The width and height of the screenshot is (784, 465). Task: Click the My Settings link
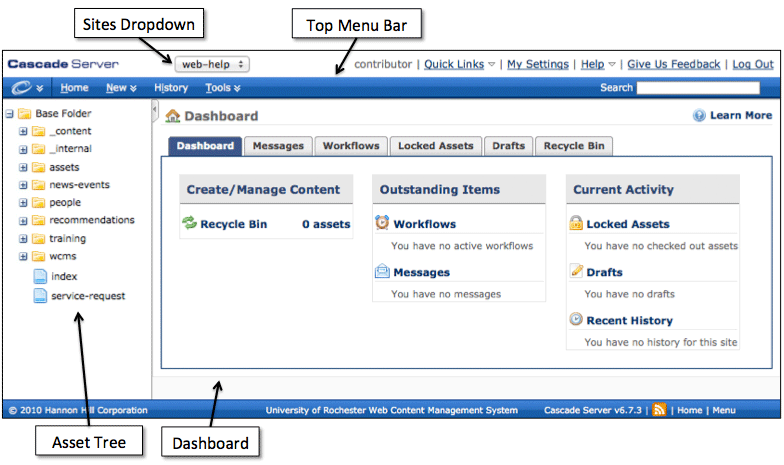(538, 64)
